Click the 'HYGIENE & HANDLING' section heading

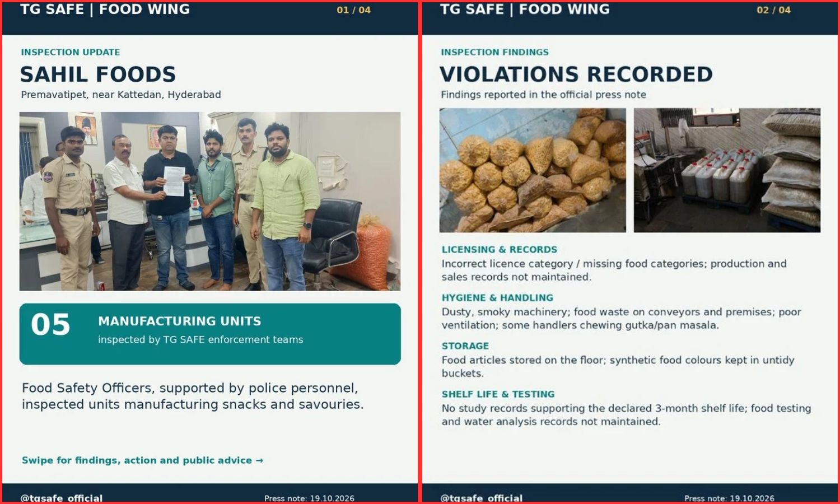[497, 298]
